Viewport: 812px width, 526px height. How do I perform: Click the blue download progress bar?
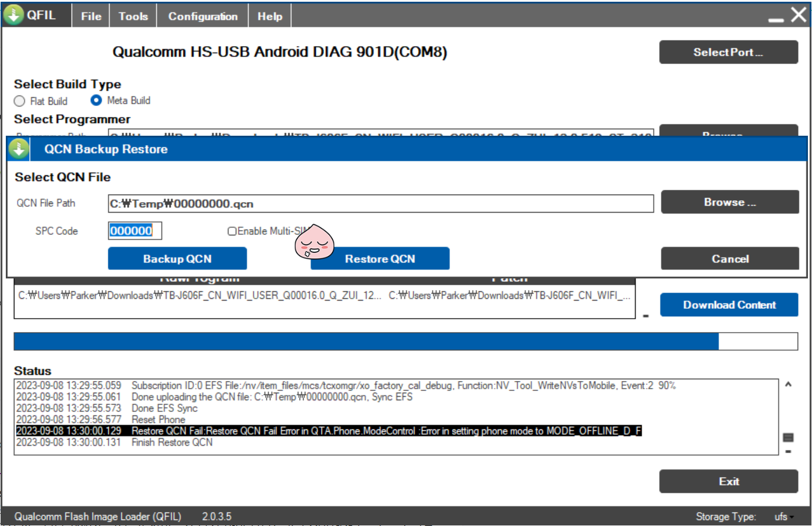[x=405, y=341]
